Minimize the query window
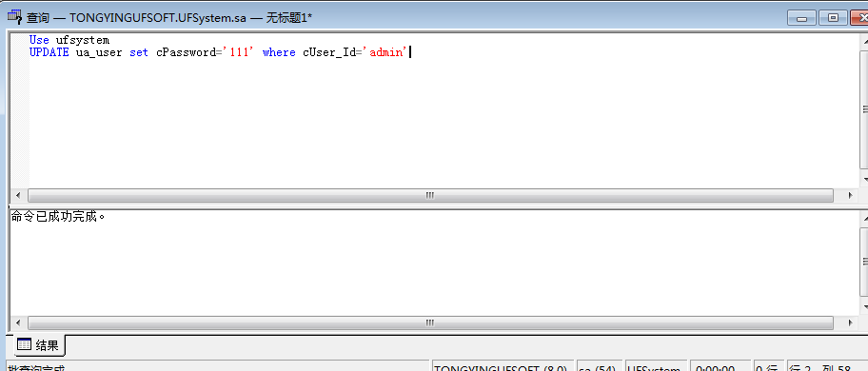 (801, 18)
